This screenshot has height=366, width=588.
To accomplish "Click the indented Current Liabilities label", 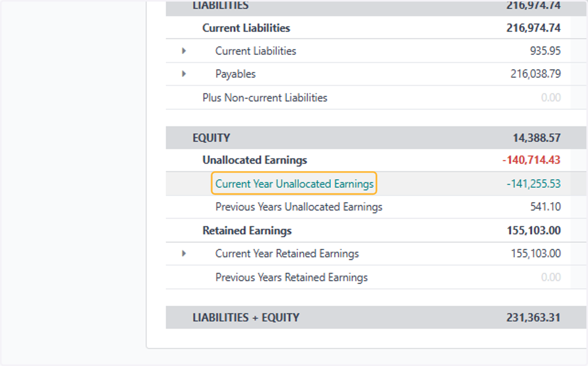I will coord(256,51).
